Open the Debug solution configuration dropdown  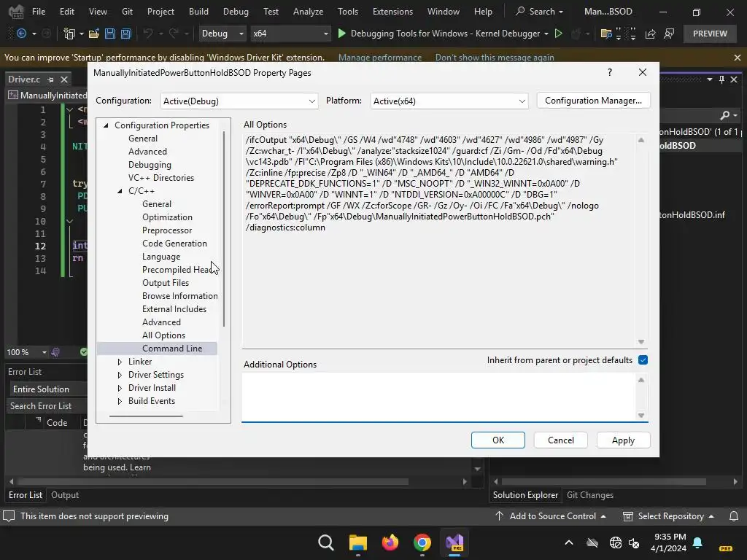coord(222,34)
